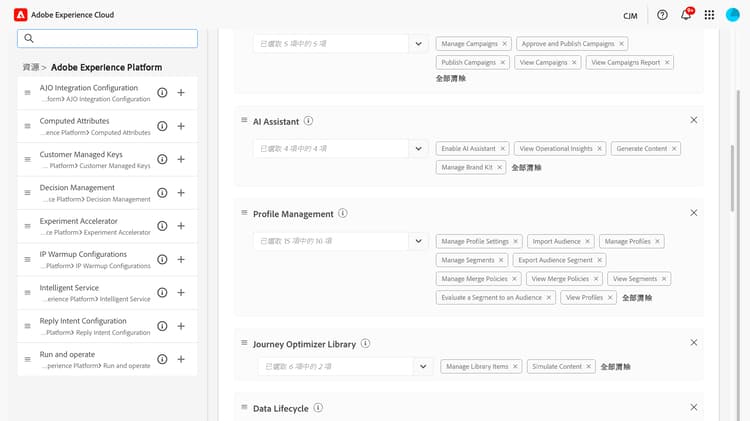Open the Journey Optimizer Library permissions dropdown

click(x=423, y=366)
